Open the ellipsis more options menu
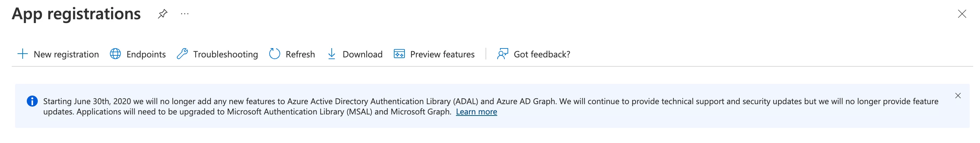The image size is (980, 143). click(185, 14)
